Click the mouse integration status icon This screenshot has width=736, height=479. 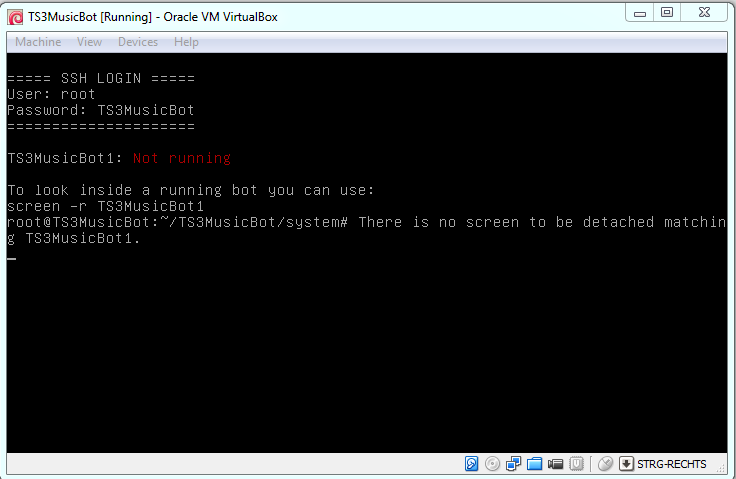pos(606,464)
